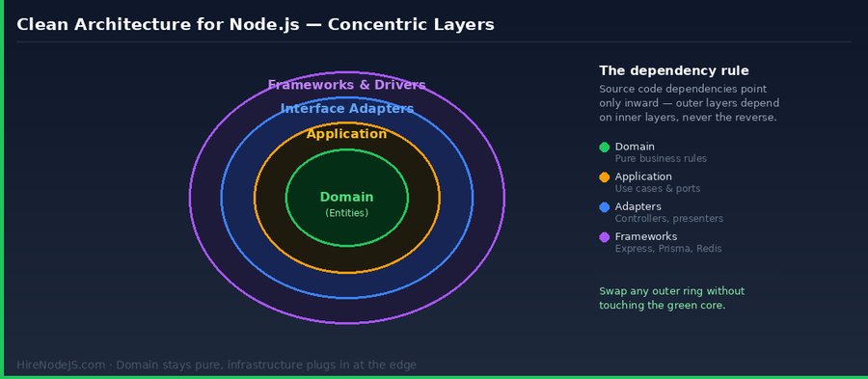This screenshot has height=379, width=868.
Task: Select the 'Application' ring label in diagram
Action: (x=346, y=134)
